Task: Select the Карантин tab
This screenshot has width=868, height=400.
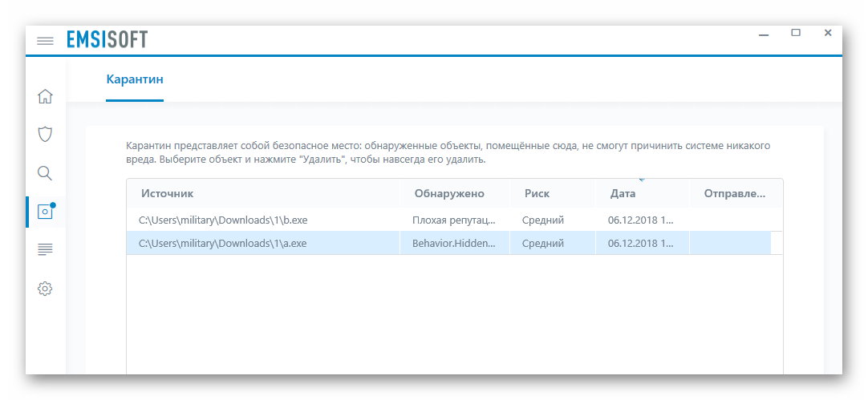Action: pos(135,79)
